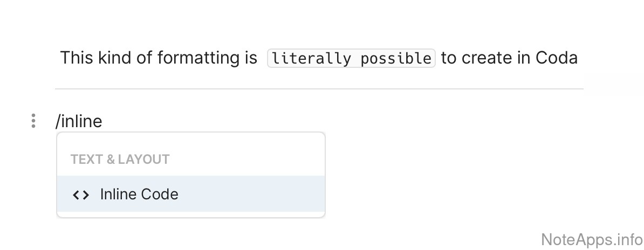Click the angle brackets Inline Code icon

[81, 195]
